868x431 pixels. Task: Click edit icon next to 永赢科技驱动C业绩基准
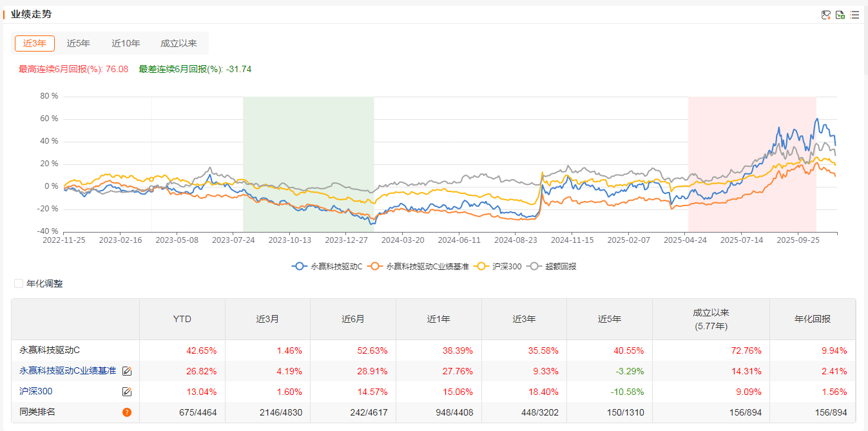tap(127, 371)
